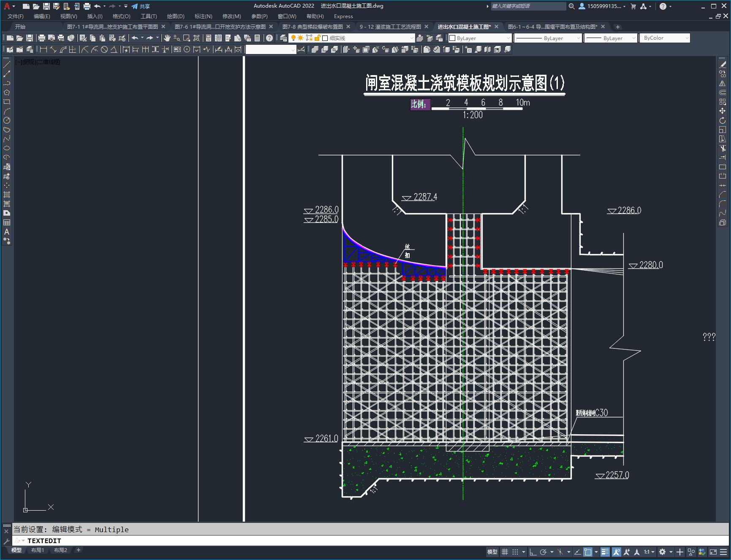This screenshot has height=560, width=731.
Task: Open the Layer Properties manager icon
Action: click(283, 38)
